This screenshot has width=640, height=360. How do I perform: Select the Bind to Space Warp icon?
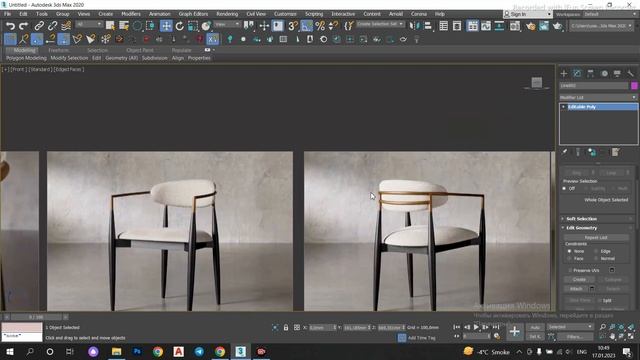(x=66, y=26)
